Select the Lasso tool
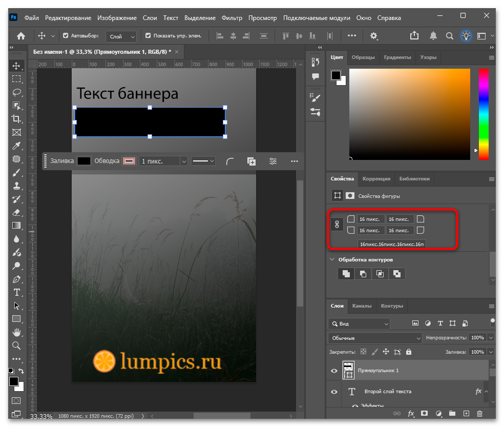This screenshot has height=427, width=504. (16, 92)
